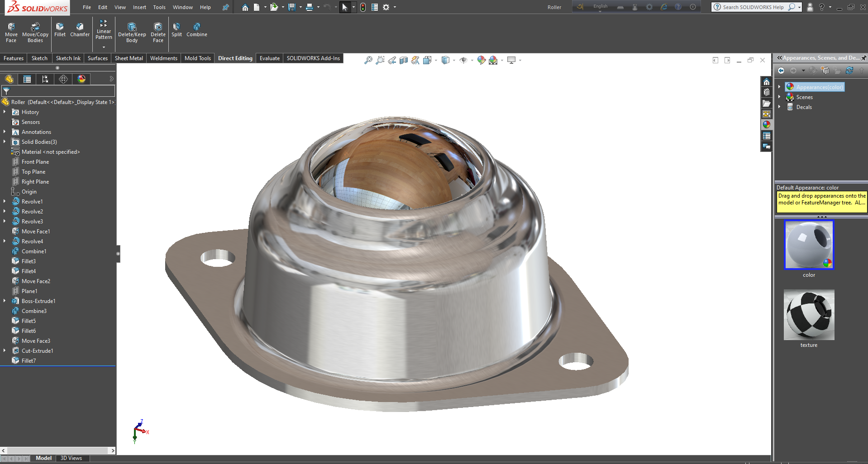868x464 pixels.
Task: Choose the Split tool
Action: coord(176,30)
